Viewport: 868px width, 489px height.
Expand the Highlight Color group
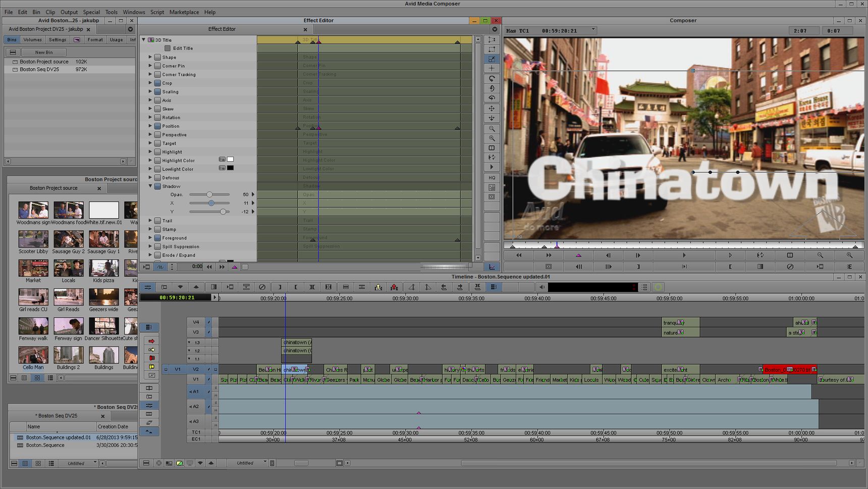coord(150,160)
